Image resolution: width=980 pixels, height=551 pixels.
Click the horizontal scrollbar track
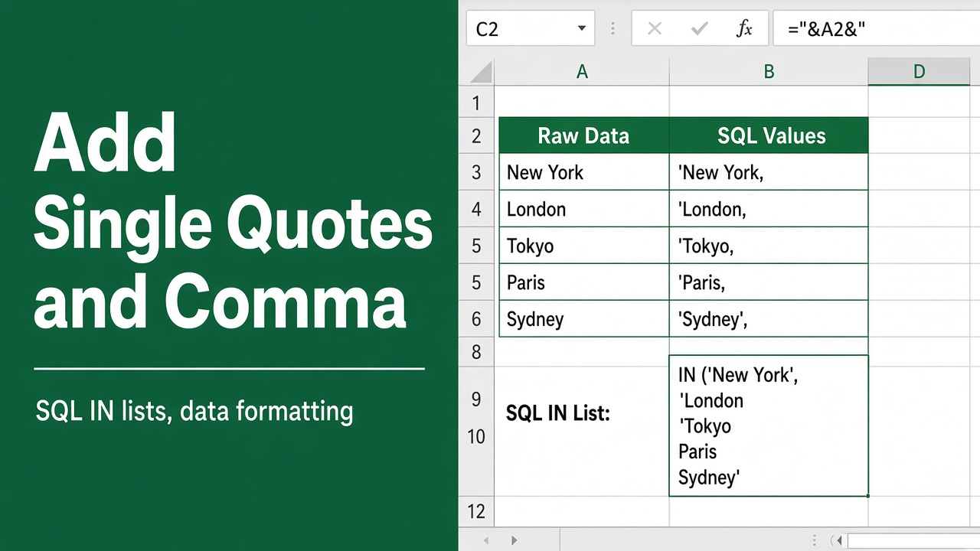click(x=913, y=541)
